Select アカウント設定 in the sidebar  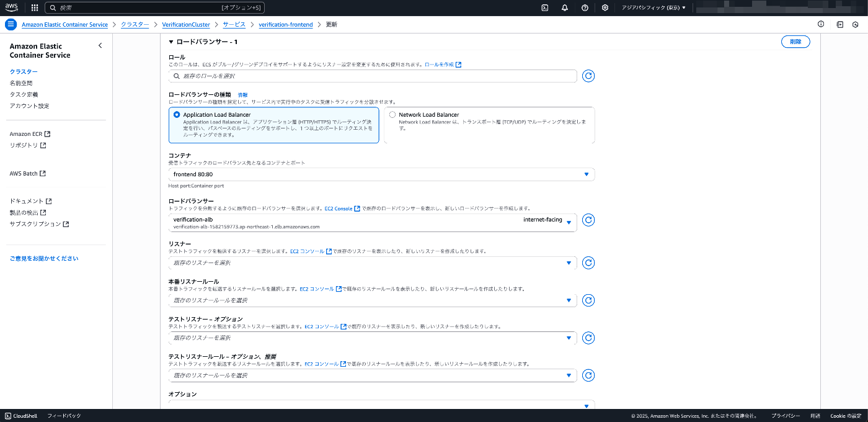[x=29, y=106]
